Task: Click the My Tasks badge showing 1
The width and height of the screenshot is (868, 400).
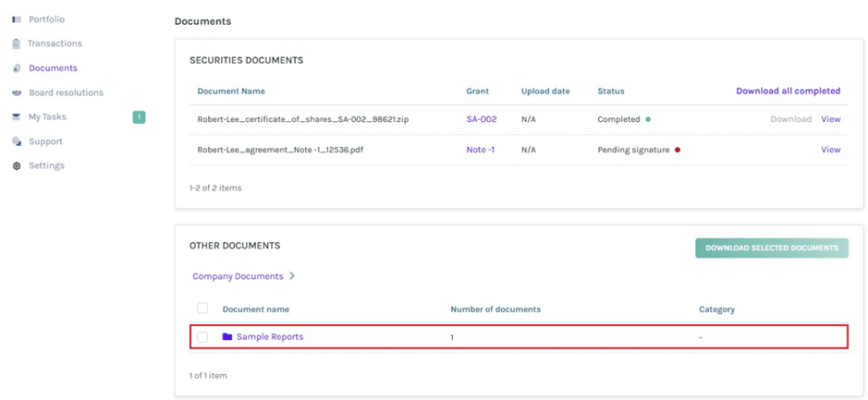Action: [139, 117]
